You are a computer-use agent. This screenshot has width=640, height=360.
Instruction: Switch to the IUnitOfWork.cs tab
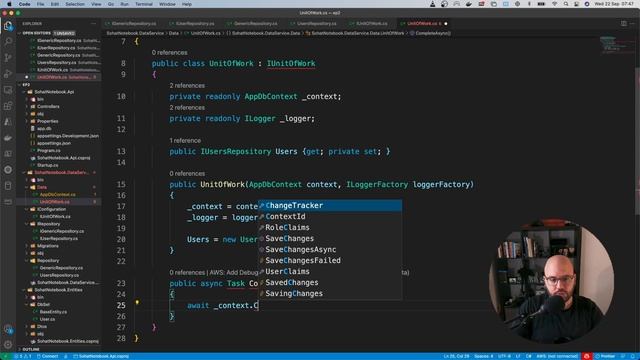tap(371, 24)
